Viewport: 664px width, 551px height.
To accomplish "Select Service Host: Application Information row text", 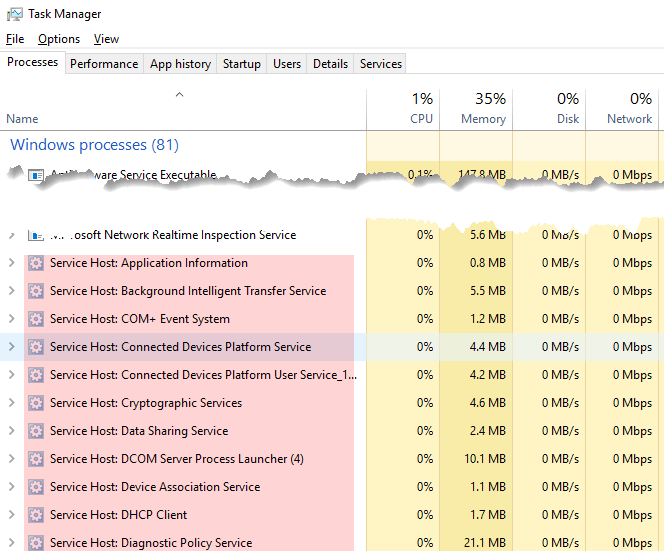I will 149,263.
